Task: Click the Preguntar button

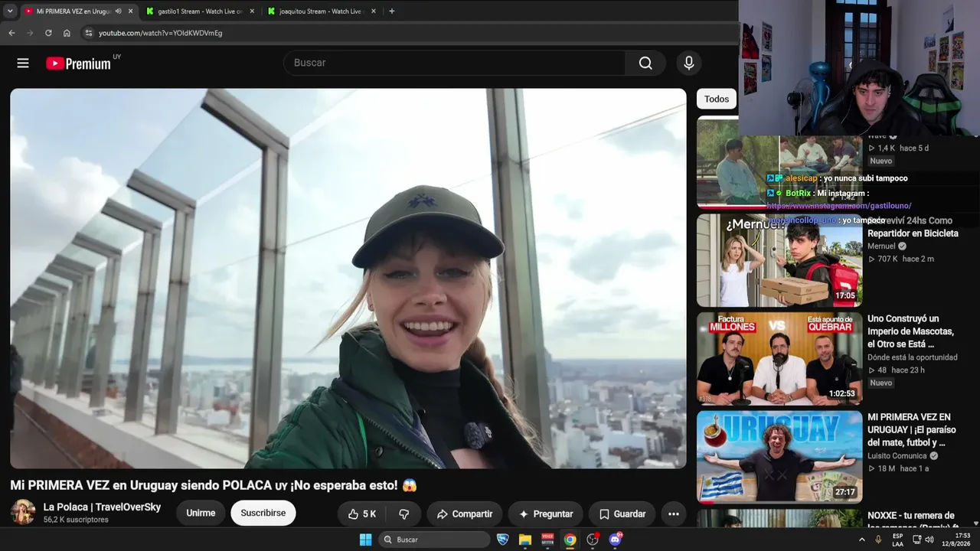Action: point(546,514)
